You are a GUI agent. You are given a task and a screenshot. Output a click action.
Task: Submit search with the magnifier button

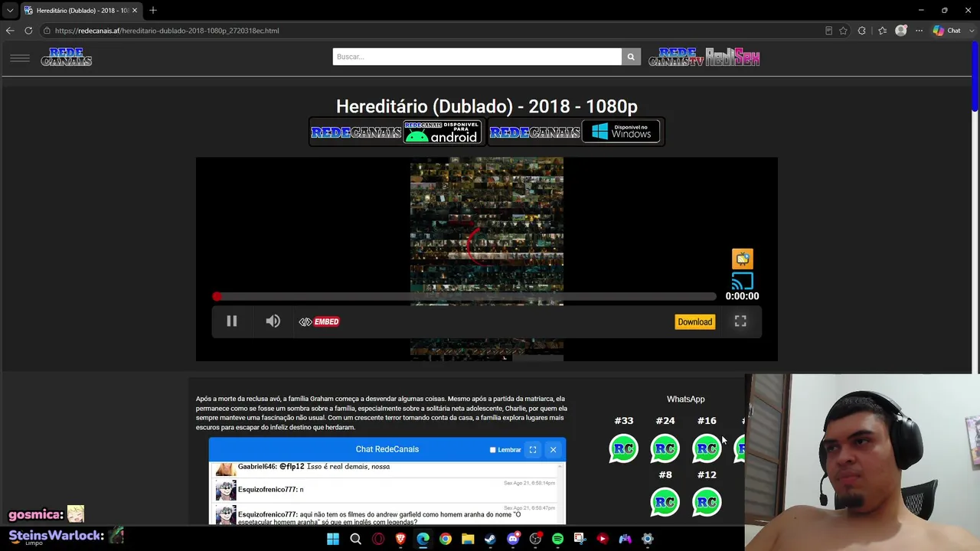click(631, 57)
